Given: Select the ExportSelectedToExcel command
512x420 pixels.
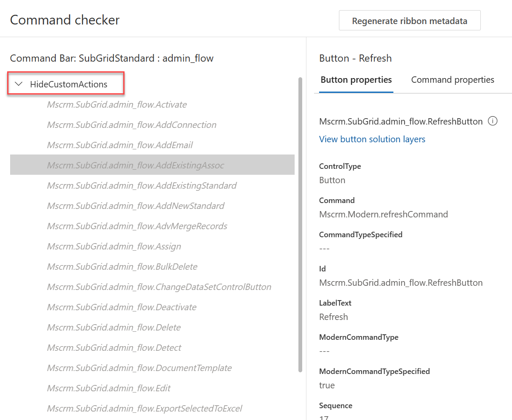Looking at the screenshot, I should [145, 408].
